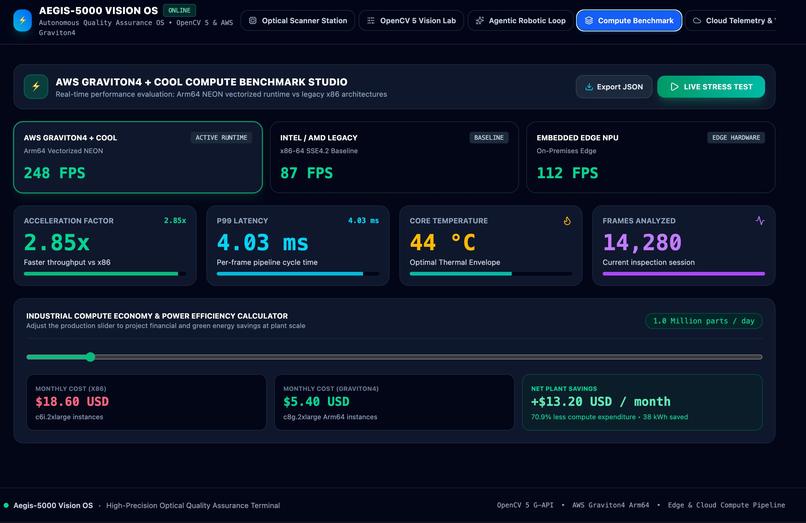Click the layers icon in Compute Benchmark tab
This screenshot has width=806, height=523.
coord(589,21)
